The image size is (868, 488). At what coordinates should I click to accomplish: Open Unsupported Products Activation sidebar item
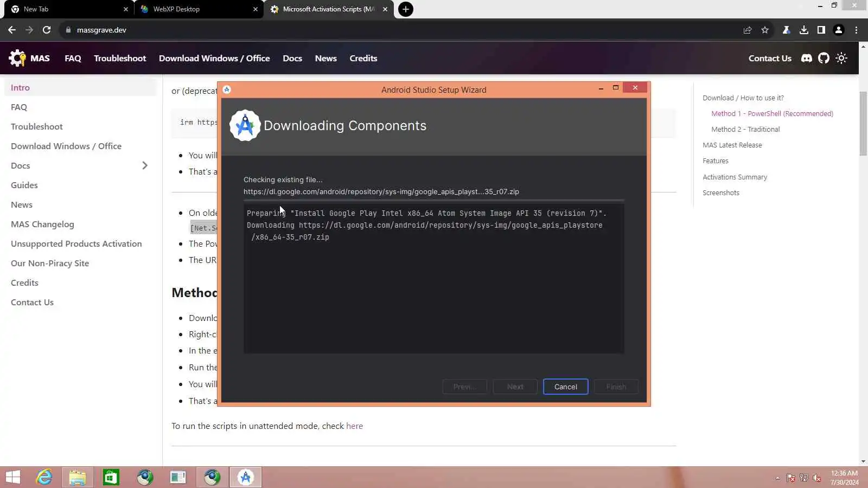[80, 243]
